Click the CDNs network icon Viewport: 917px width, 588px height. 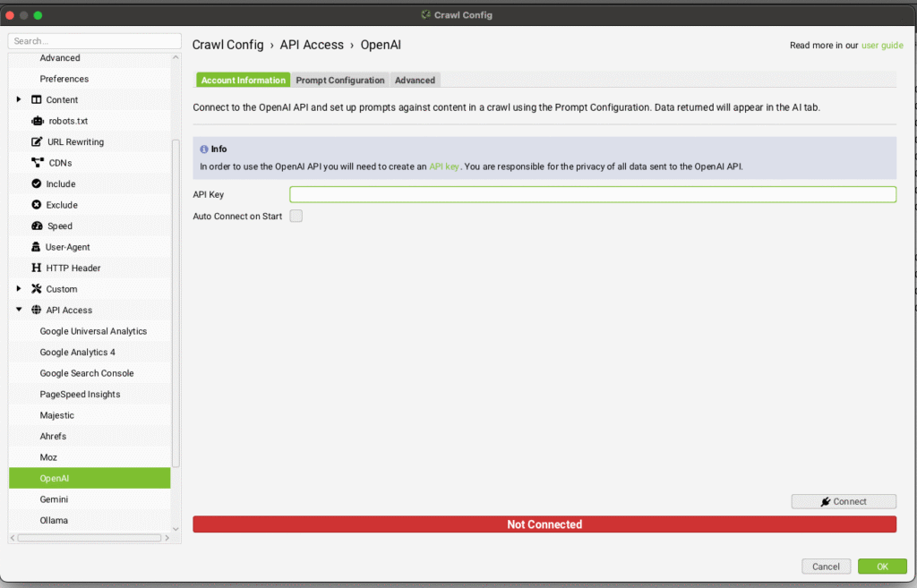[37, 163]
